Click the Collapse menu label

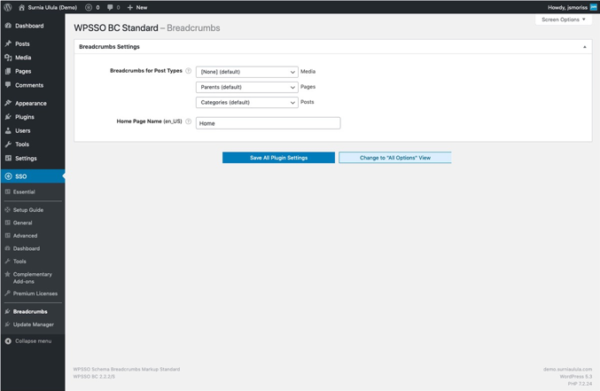(x=33, y=341)
